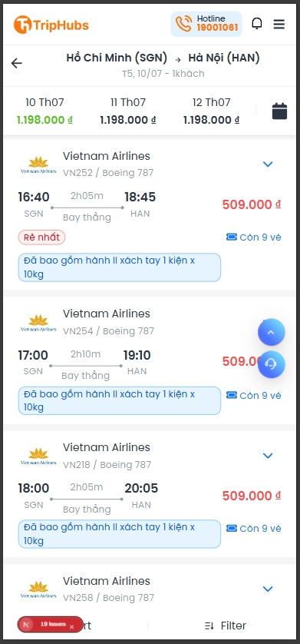Tap the scroll-to-top floating button
The width and height of the screenshot is (300, 644).
[271, 332]
